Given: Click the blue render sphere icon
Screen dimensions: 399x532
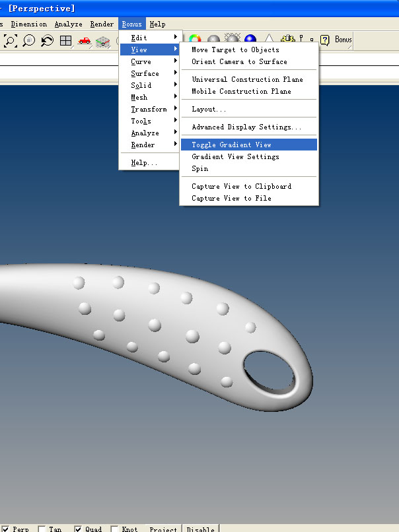Looking at the screenshot, I should click(250, 38).
